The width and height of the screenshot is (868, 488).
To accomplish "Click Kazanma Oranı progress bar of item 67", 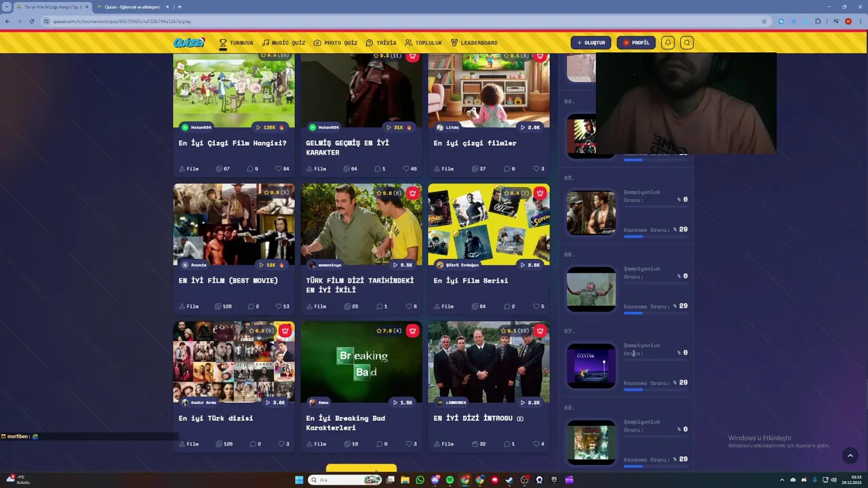I will 656,390.
